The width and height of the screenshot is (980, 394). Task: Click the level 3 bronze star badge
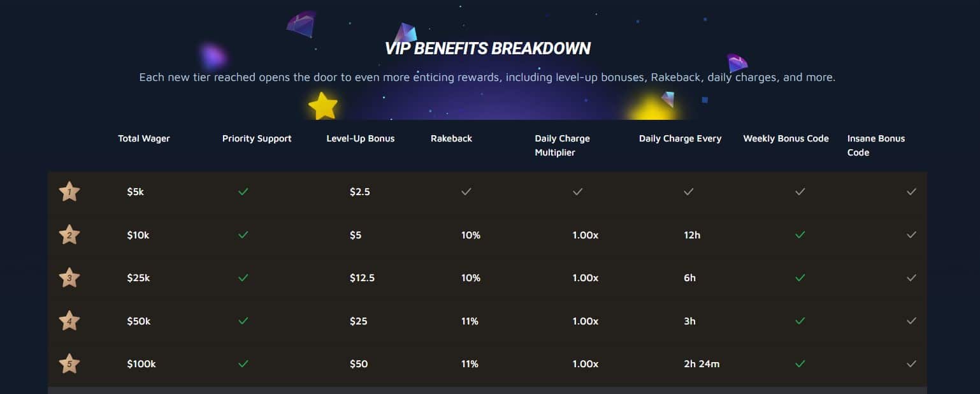(x=69, y=278)
